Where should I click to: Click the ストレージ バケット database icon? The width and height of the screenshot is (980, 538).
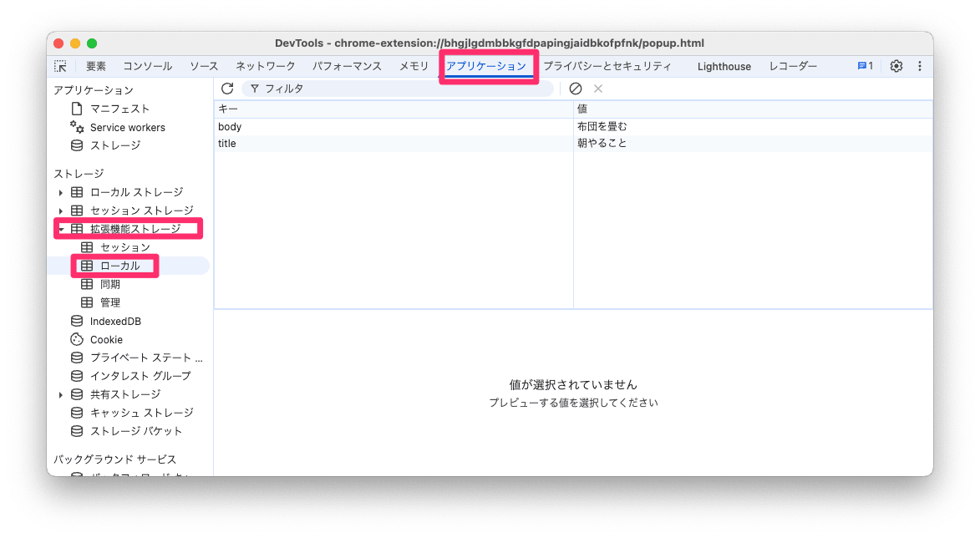tap(77, 431)
